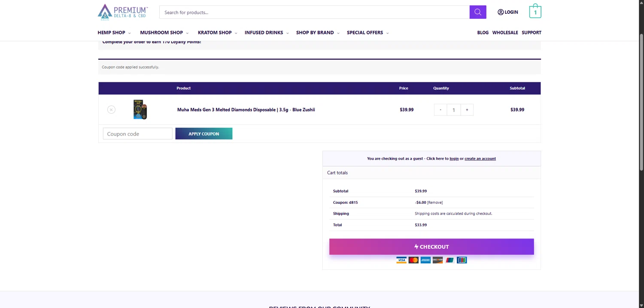644x308 pixels.
Task: Click the guest checkout login link
Action: (454, 159)
